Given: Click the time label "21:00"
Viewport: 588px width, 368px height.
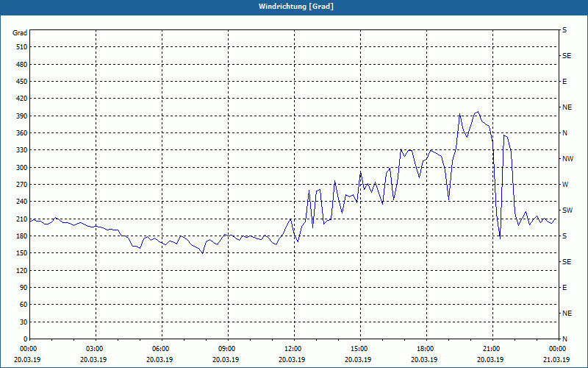Looking at the screenshot, I should click(492, 349).
